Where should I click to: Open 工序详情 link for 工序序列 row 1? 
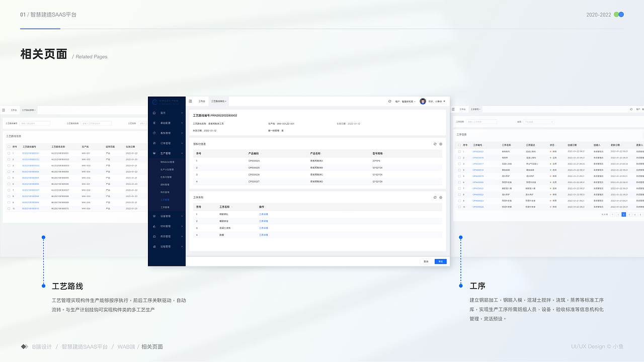tap(264, 214)
